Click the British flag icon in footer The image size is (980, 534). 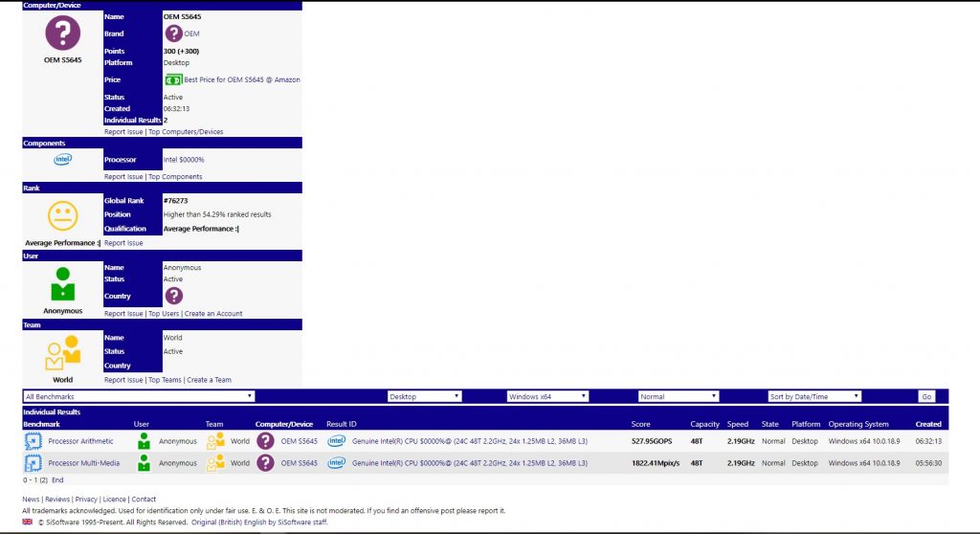tap(28, 522)
